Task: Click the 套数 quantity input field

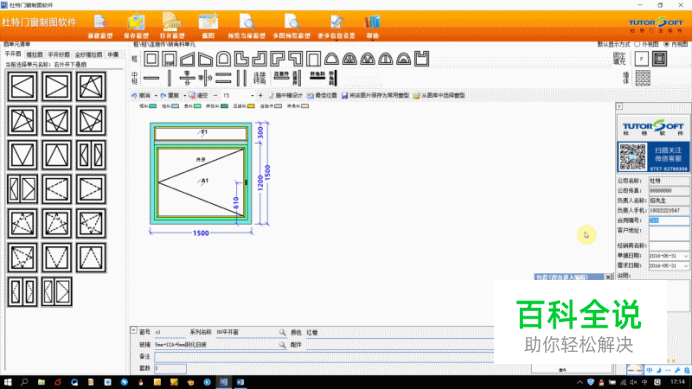Action: (x=170, y=368)
